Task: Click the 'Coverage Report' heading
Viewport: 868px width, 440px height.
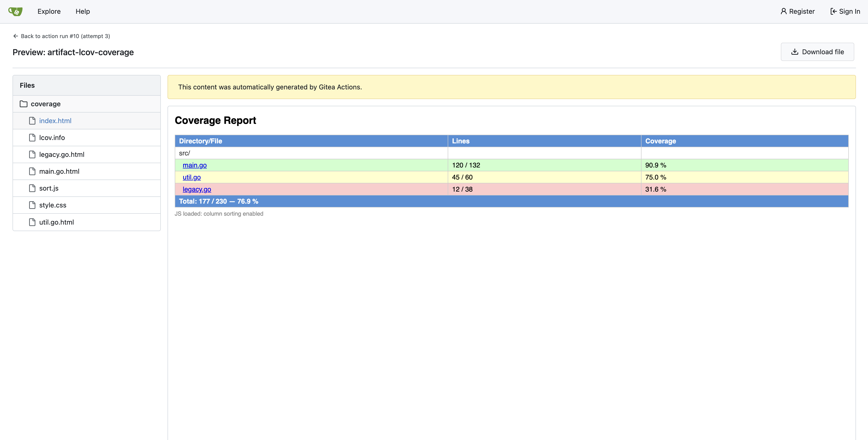Action: pos(215,120)
